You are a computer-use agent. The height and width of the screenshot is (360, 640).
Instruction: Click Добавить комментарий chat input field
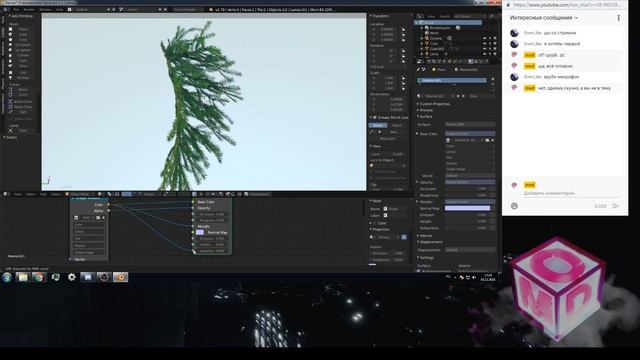(x=572, y=193)
